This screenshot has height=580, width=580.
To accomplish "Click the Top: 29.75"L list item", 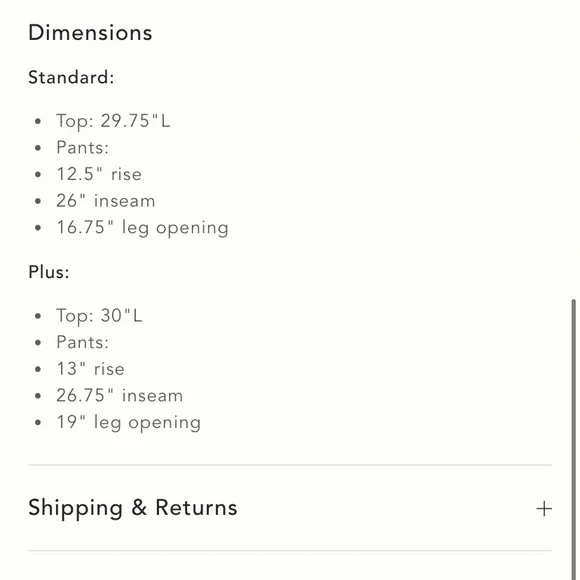I will (113, 121).
